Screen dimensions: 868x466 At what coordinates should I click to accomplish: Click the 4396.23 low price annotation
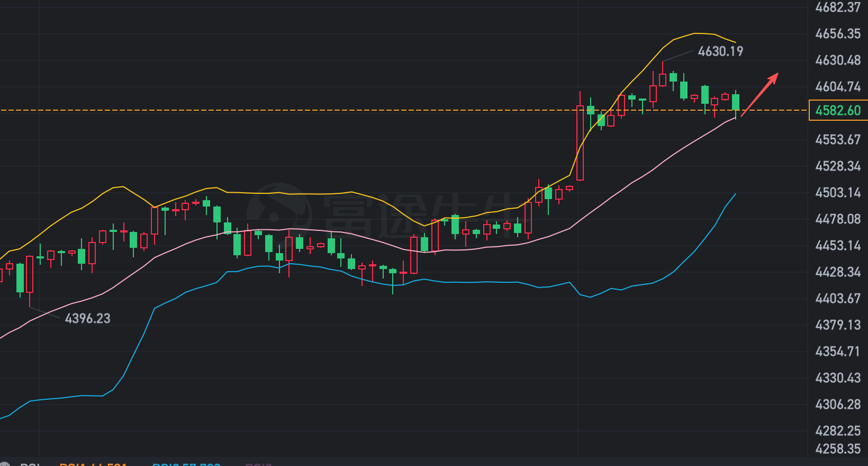pyautogui.click(x=87, y=318)
